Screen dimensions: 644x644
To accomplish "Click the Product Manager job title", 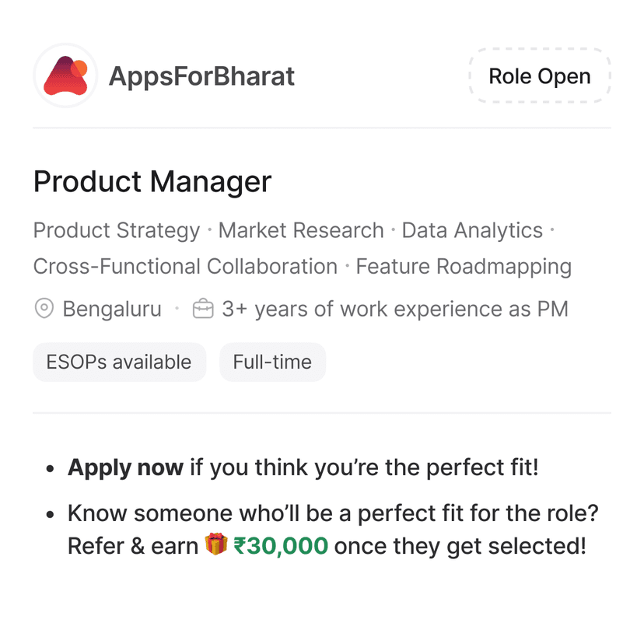I will tap(152, 181).
